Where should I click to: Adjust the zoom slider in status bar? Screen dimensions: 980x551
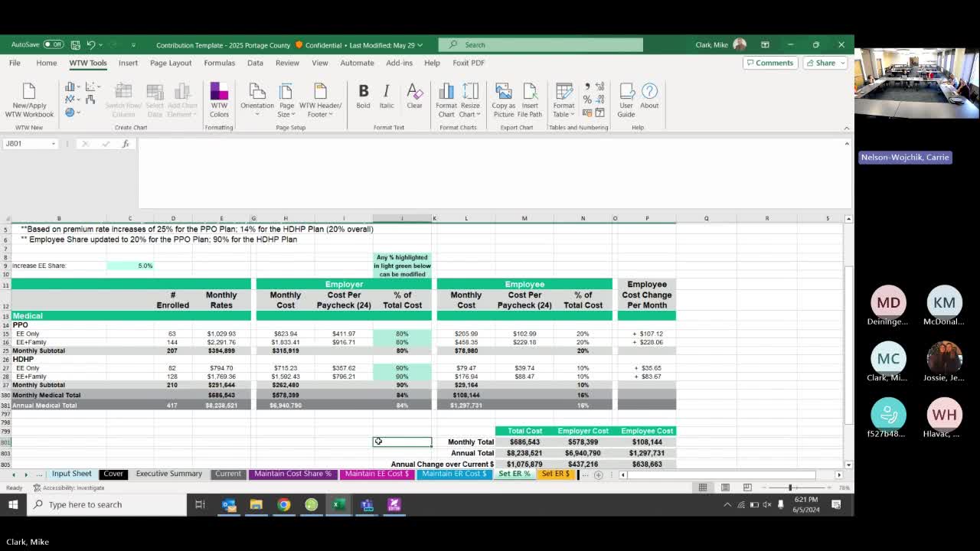(790, 487)
